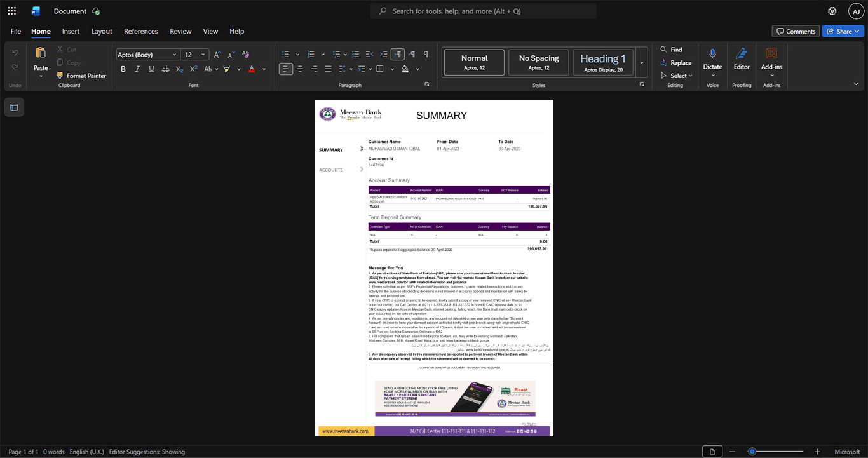Viewport: 868px width, 458px height.
Task: Open the Paragraph settings dialog launcher
Action: tap(426, 84)
